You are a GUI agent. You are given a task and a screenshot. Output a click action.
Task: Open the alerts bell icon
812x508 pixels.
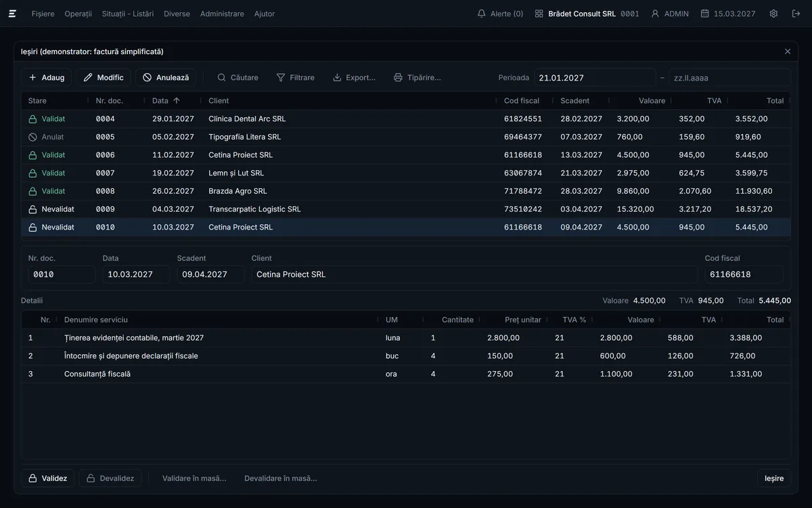coord(482,14)
